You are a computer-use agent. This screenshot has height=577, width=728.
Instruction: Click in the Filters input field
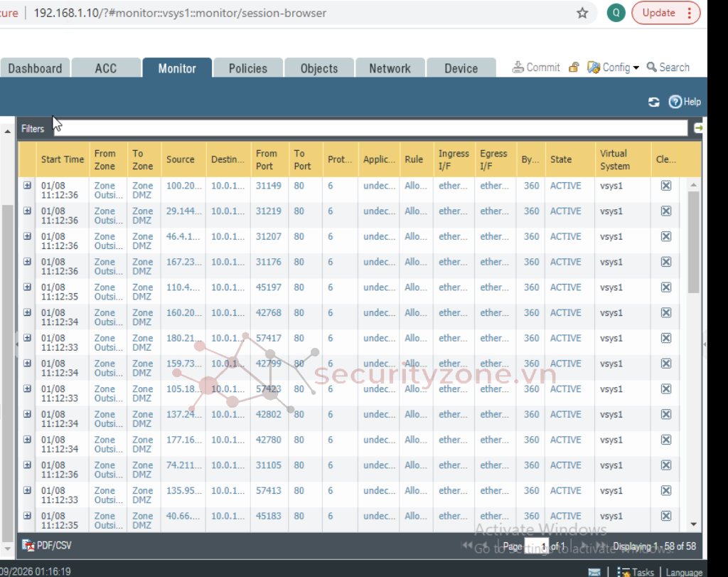tap(370, 128)
